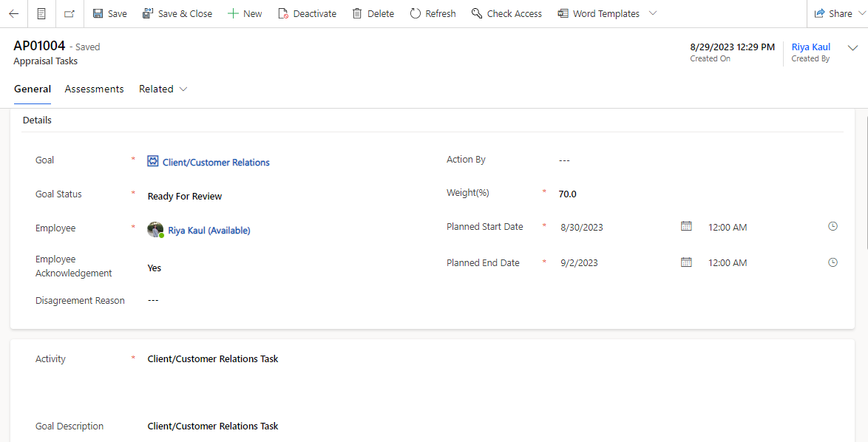The image size is (868, 442).
Task: Open the record set form icon
Action: (x=41, y=13)
